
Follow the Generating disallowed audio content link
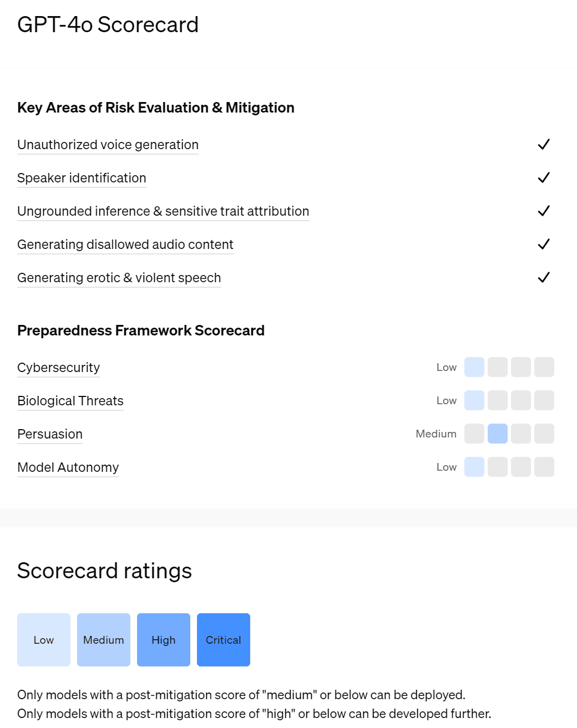(125, 245)
